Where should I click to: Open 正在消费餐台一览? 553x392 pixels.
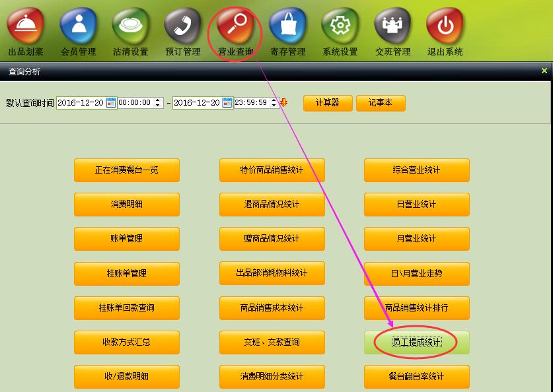[127, 170]
